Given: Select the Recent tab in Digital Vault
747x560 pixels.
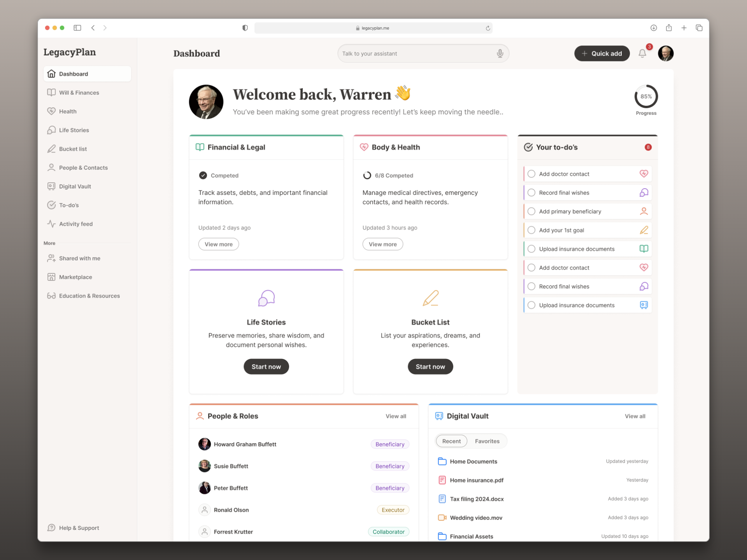Looking at the screenshot, I should tap(451, 441).
